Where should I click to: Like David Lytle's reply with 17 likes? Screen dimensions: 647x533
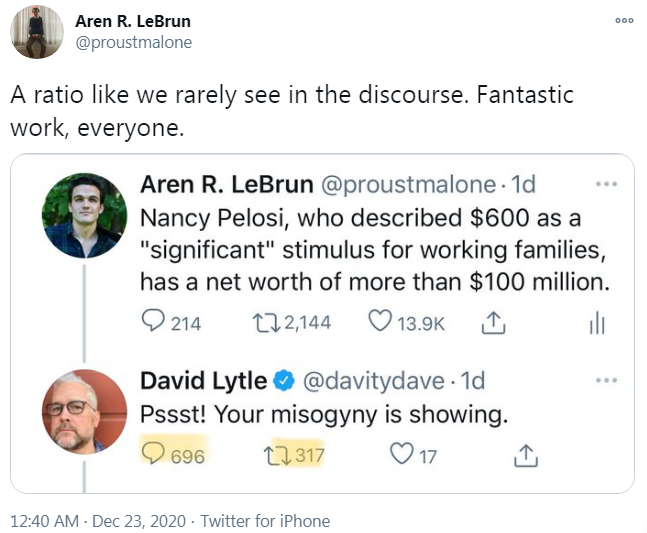click(x=401, y=455)
